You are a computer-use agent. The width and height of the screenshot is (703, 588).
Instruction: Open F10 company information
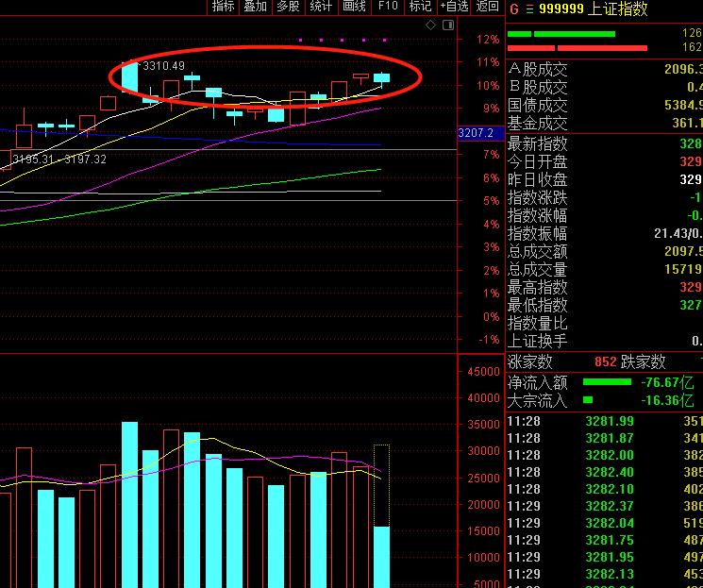(x=387, y=7)
